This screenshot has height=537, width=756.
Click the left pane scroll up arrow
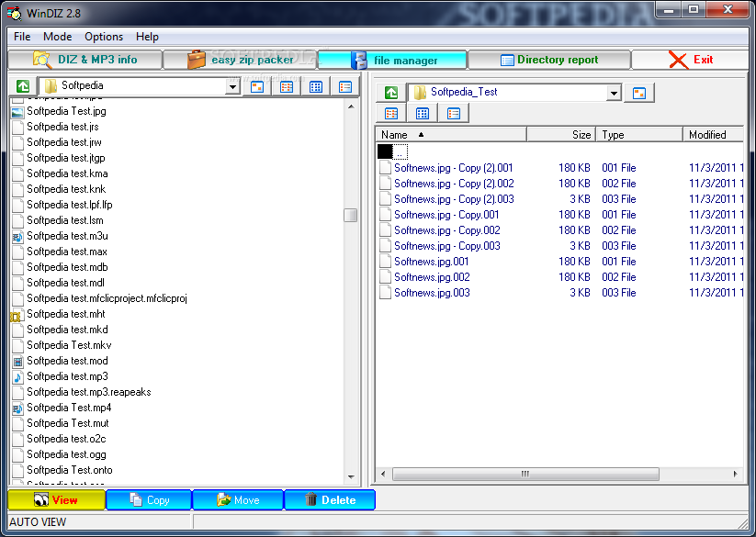point(351,106)
